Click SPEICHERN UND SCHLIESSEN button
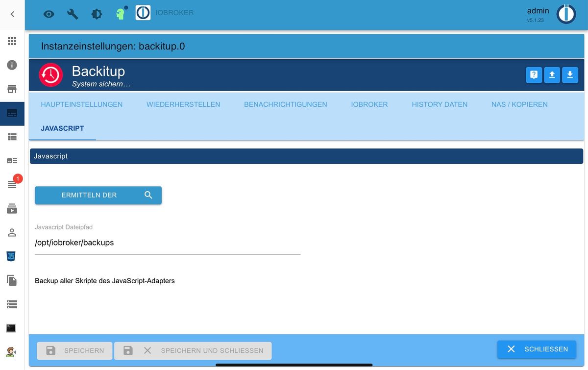 (x=193, y=350)
